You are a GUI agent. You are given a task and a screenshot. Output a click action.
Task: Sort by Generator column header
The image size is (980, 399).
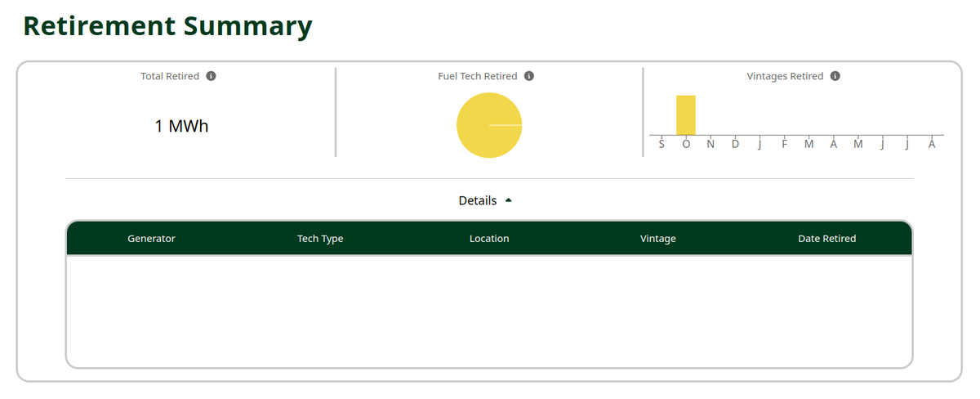pos(151,239)
